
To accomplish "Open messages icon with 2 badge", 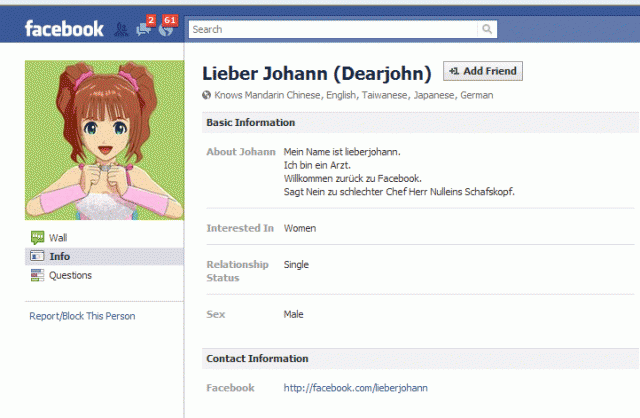I will point(143,29).
